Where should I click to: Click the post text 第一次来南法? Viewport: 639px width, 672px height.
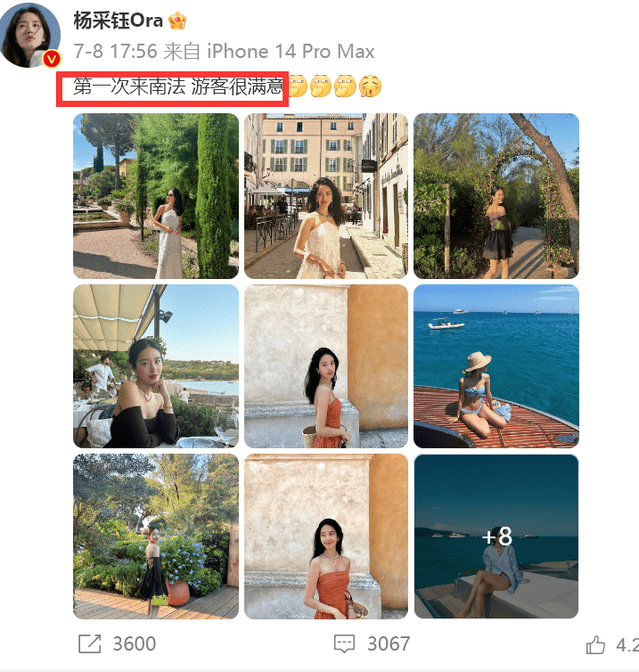[129, 87]
